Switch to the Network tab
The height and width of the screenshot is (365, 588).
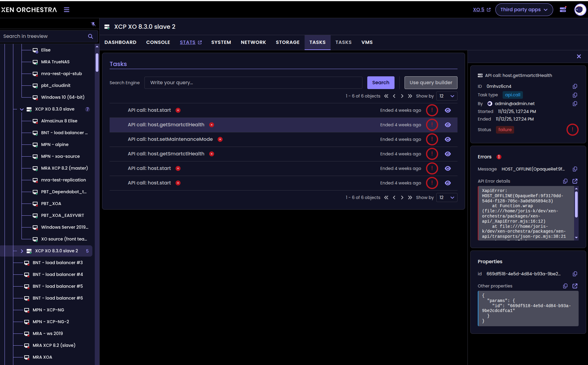[253, 42]
